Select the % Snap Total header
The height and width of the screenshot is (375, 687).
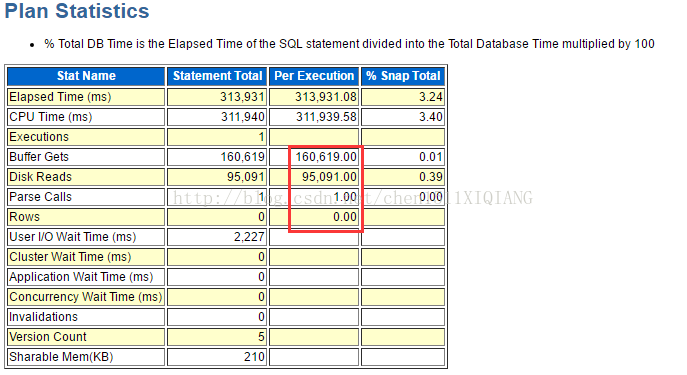403,76
